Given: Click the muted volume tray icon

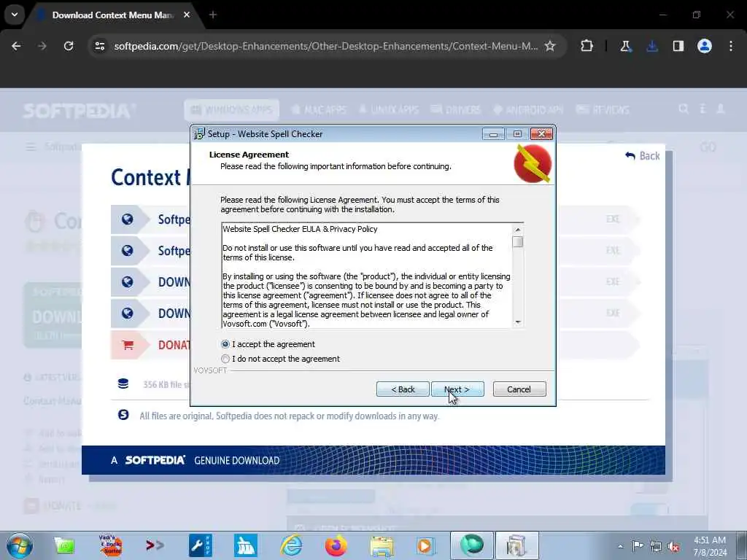Looking at the screenshot, I should [674, 546].
